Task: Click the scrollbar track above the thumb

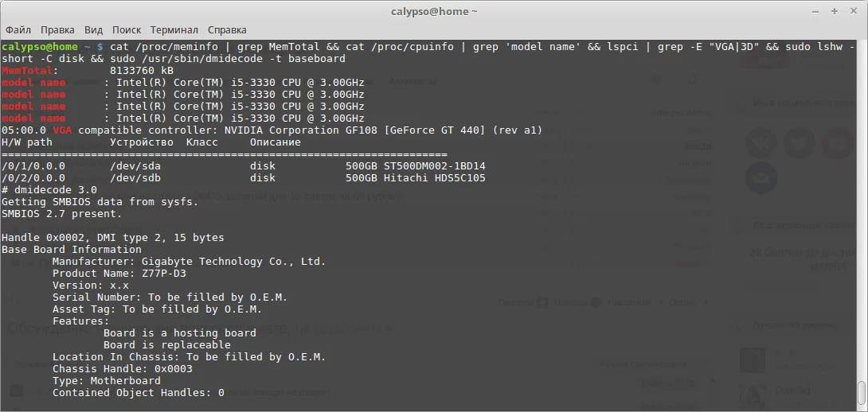Action: point(862,210)
